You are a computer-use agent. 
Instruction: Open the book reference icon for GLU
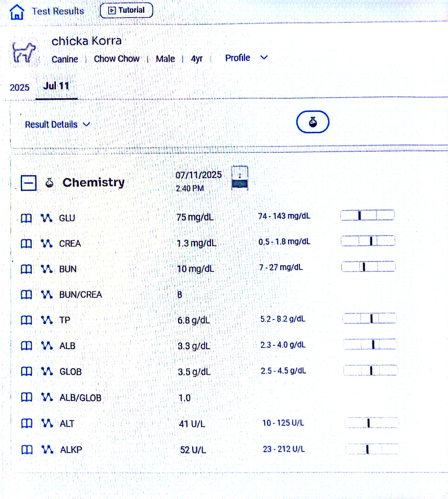pyautogui.click(x=26, y=218)
